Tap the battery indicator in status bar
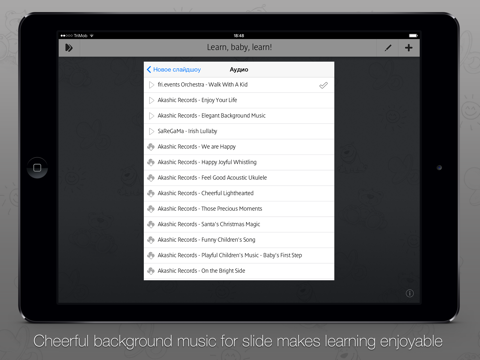Viewport: 480px width, 360px height. (x=413, y=35)
